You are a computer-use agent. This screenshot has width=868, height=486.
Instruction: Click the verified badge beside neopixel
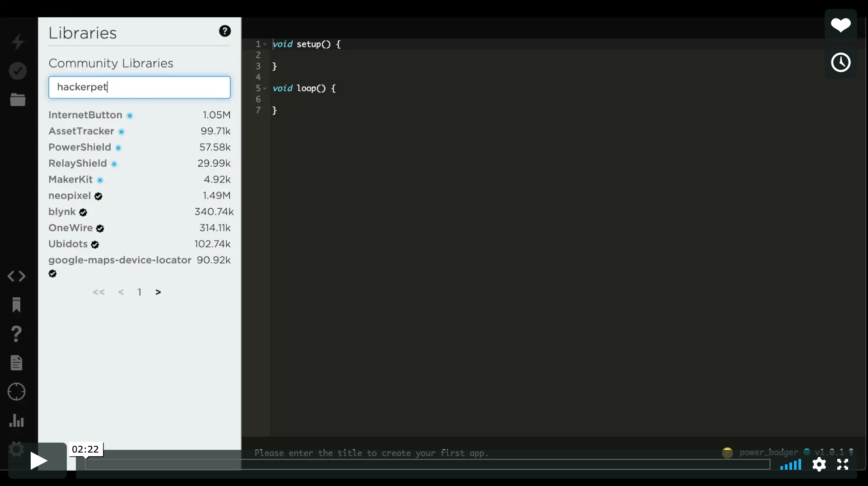coord(98,196)
